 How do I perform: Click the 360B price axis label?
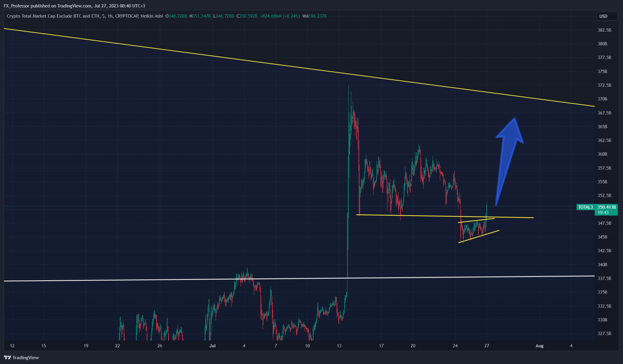[602, 154]
